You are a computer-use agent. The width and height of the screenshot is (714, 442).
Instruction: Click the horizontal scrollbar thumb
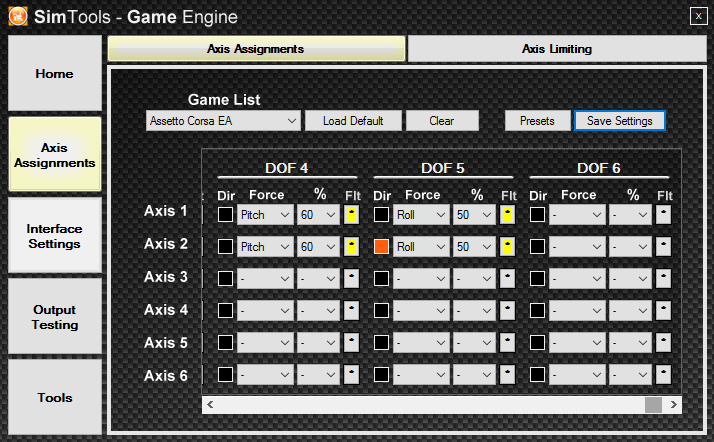pyautogui.click(x=653, y=405)
